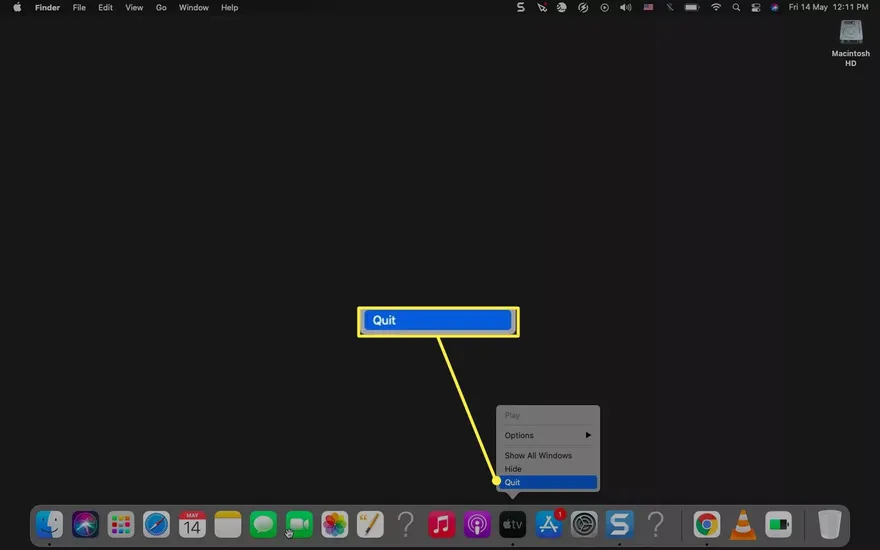Viewport: 880px width, 550px height.
Task: Open the Podcasts app in Dock
Action: pyautogui.click(x=477, y=524)
